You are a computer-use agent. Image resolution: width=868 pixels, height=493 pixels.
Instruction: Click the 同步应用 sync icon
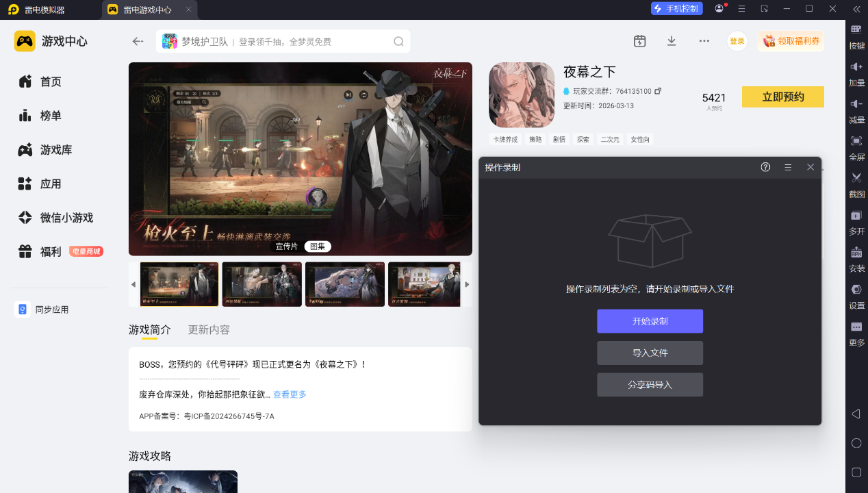click(23, 309)
